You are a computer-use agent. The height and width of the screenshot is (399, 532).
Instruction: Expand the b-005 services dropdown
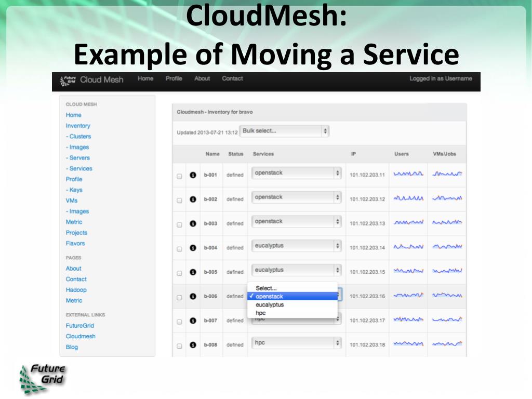pyautogui.click(x=296, y=270)
